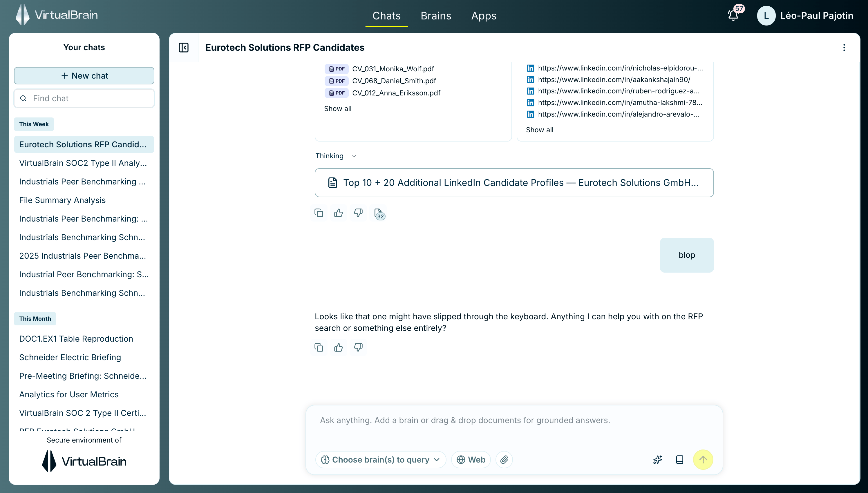The width and height of the screenshot is (868, 493).
Task: Click the This Month section label
Action: point(35,319)
